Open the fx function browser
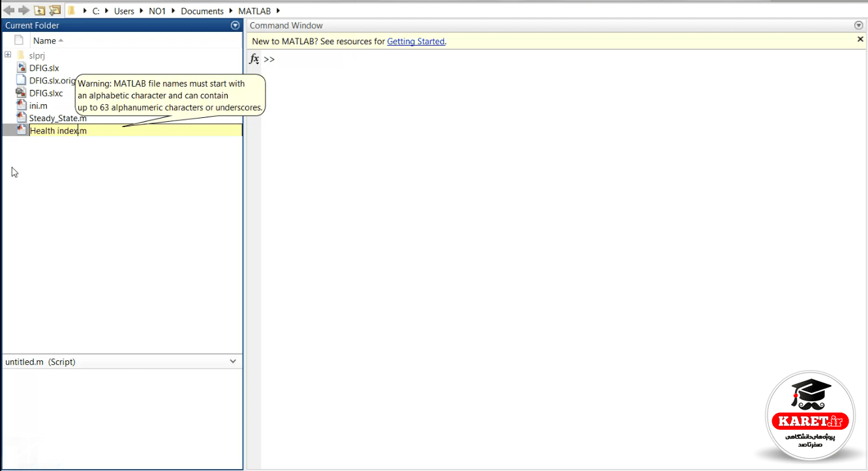 click(254, 59)
